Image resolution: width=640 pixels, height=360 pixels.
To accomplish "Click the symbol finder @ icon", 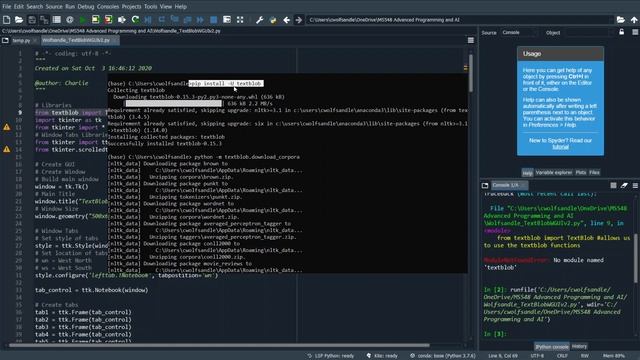I will (x=70, y=20).
